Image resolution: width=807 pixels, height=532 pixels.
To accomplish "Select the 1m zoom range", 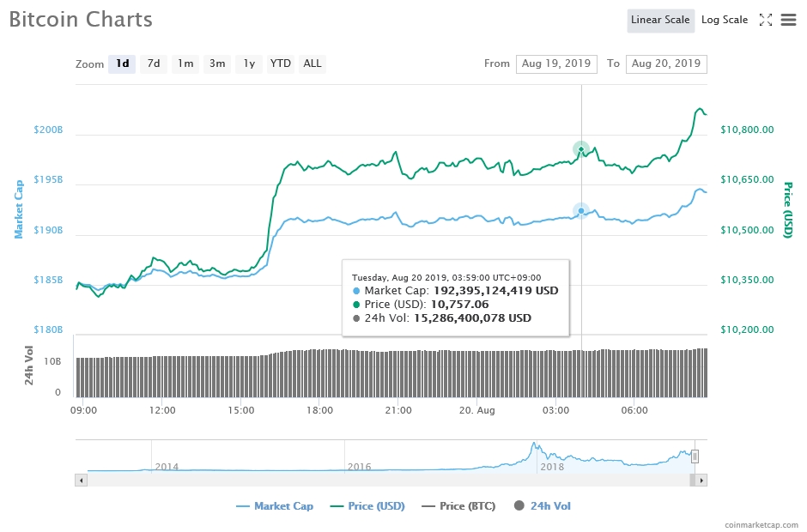I will [185, 63].
